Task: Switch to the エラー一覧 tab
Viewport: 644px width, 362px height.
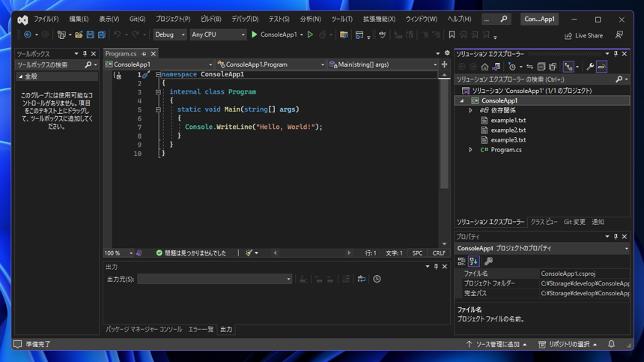Action: point(201,330)
